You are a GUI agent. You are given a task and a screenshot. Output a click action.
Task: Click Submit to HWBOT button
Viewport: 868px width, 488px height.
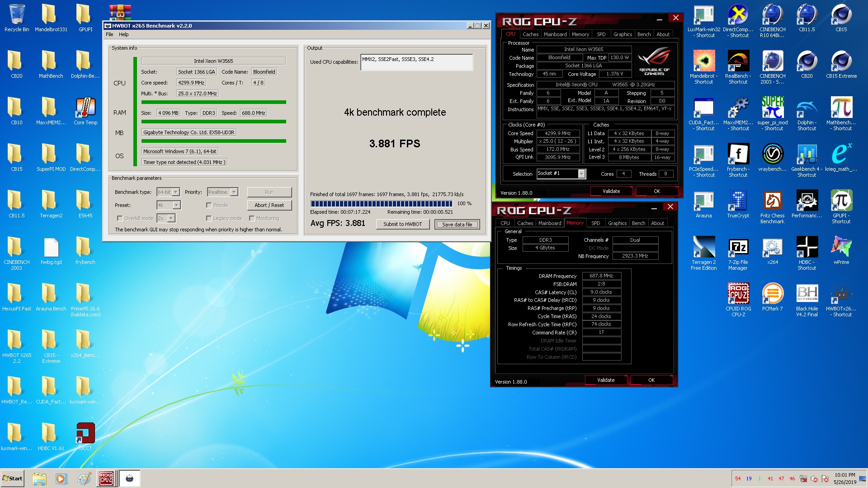click(x=403, y=224)
